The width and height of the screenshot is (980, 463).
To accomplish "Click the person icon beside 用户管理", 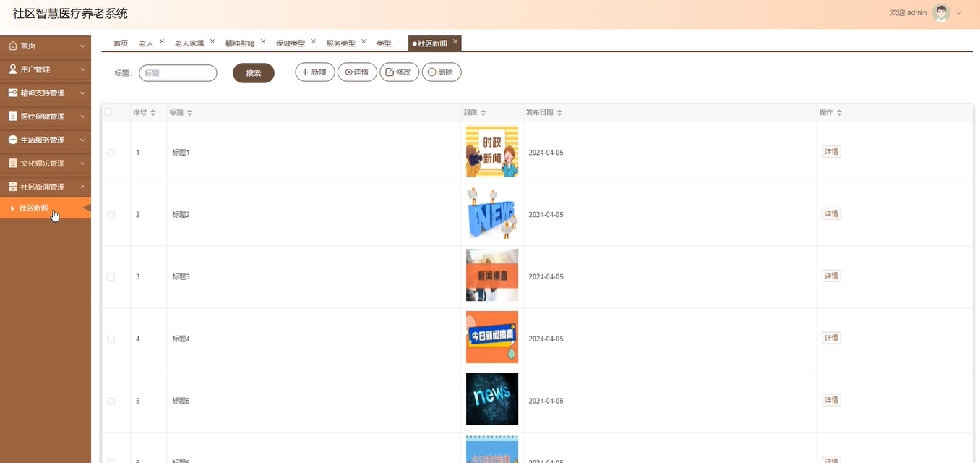I will [13, 69].
